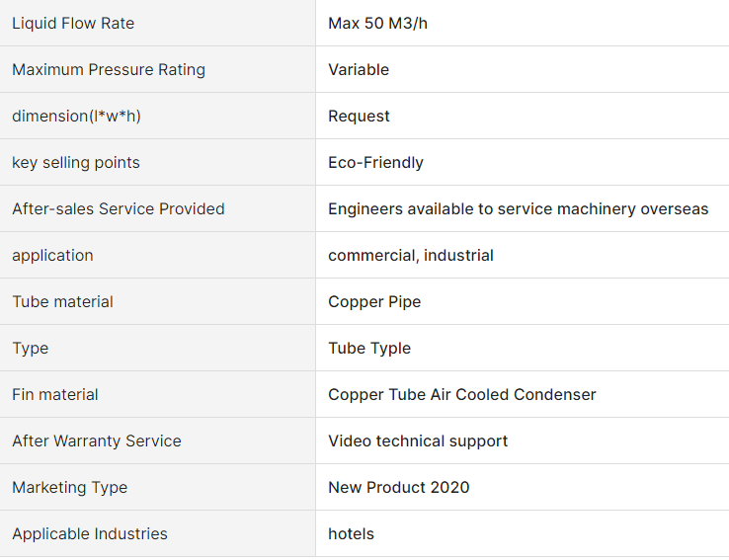Select the commercial, industrial value
Image resolution: width=729 pixels, height=560 pixels.
coord(411,256)
